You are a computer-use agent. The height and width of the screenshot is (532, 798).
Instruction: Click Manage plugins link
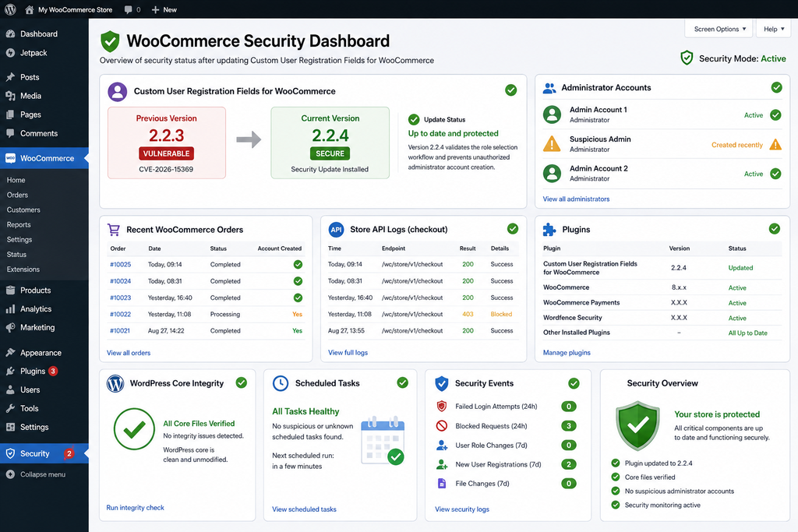coord(567,353)
